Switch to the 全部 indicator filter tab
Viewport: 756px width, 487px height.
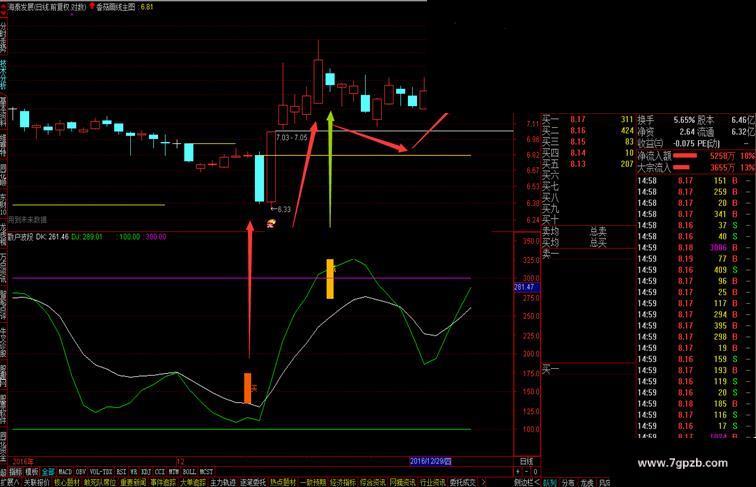point(48,472)
